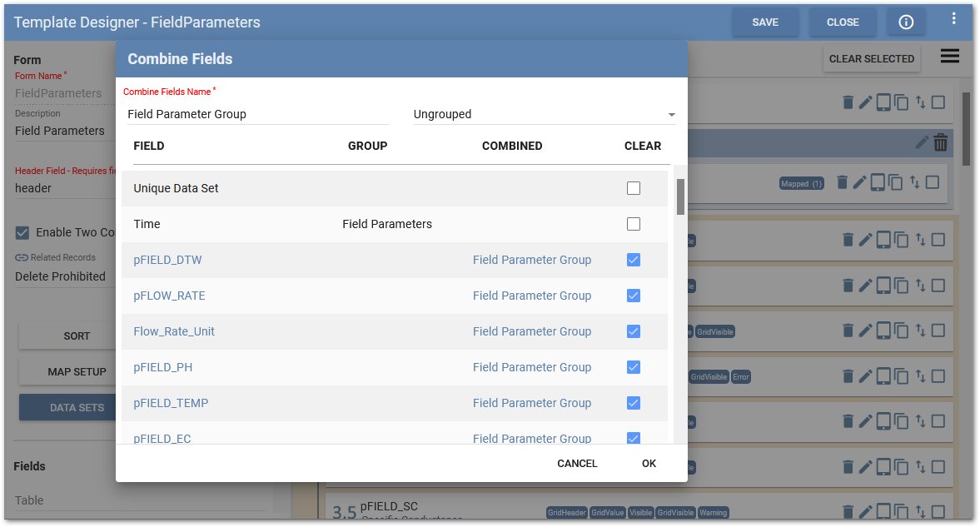Open the pFIELD_DTW field link
The height and width of the screenshot is (527, 980).
pos(169,260)
